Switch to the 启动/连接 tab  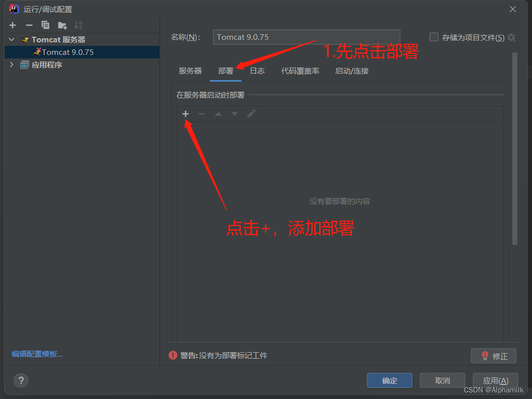[x=352, y=71]
